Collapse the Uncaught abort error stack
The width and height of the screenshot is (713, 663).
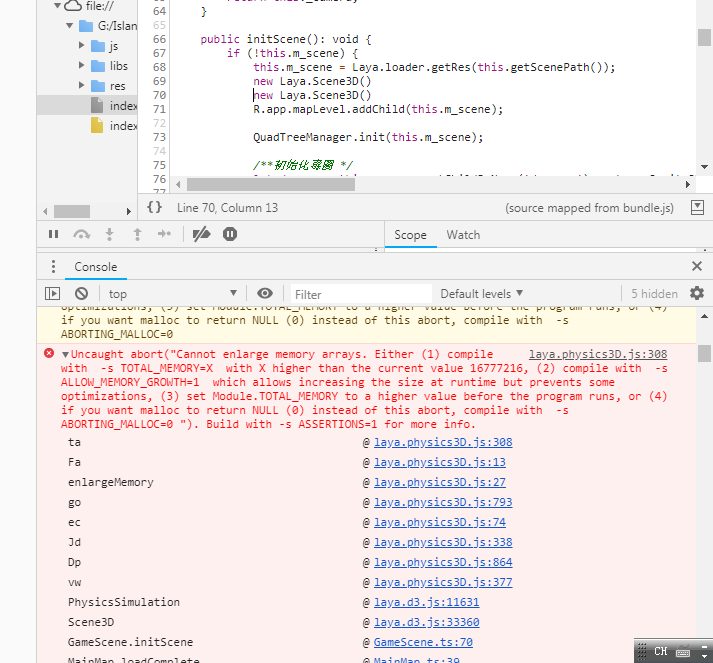(x=65, y=355)
